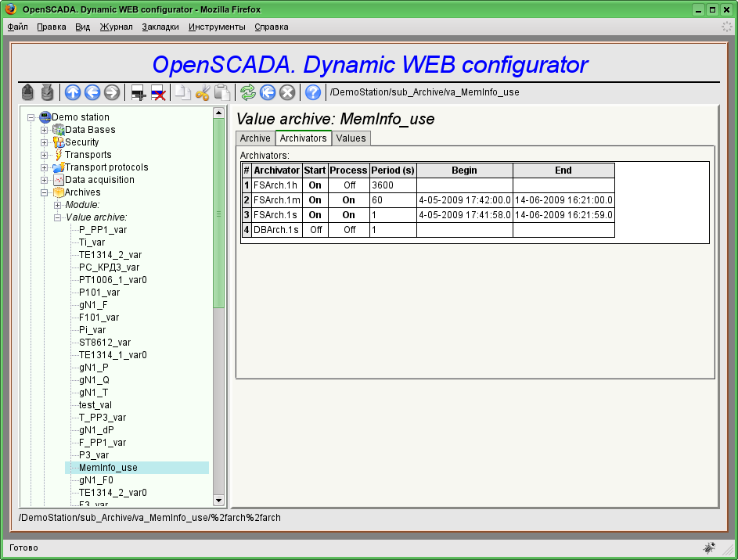Click the Data Bases tree icon
Image resolution: width=738 pixels, height=560 pixels.
pyautogui.click(x=59, y=130)
